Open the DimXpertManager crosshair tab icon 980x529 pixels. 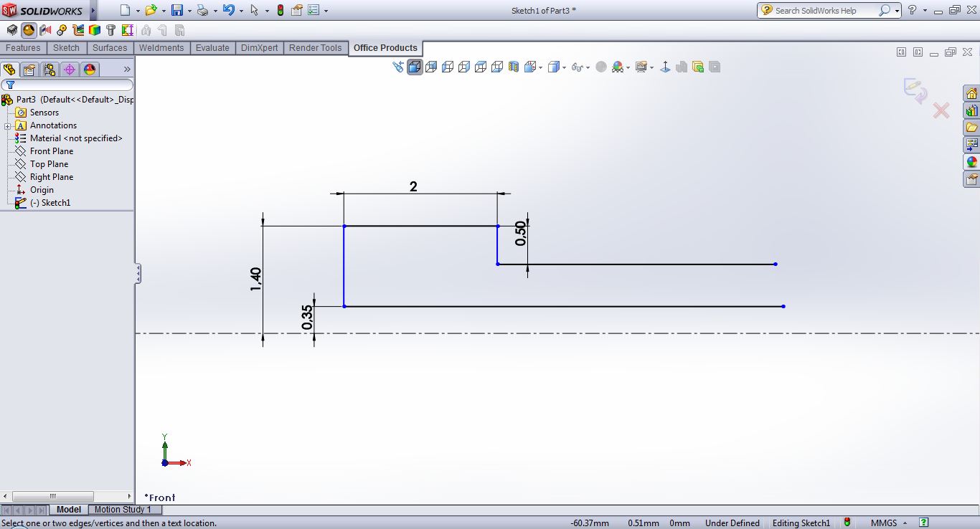pyautogui.click(x=69, y=70)
